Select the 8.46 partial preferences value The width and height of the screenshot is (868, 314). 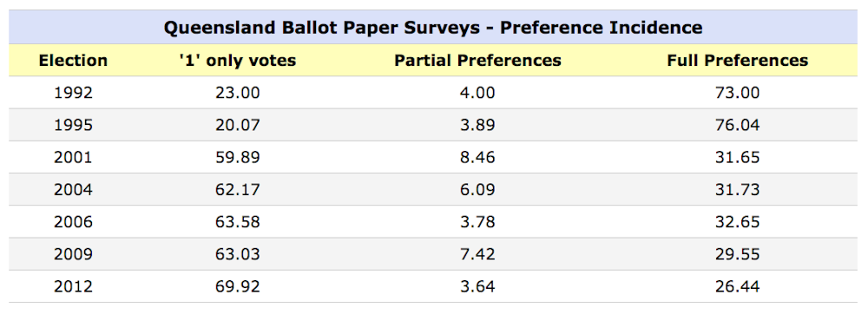477,158
